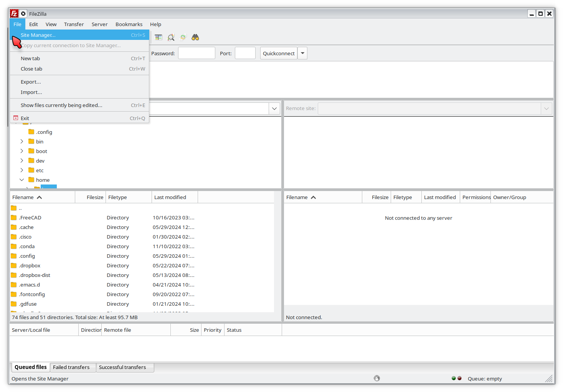The image size is (563, 392).
Task: Click the folder icon of .cache row
Action: pyautogui.click(x=14, y=227)
